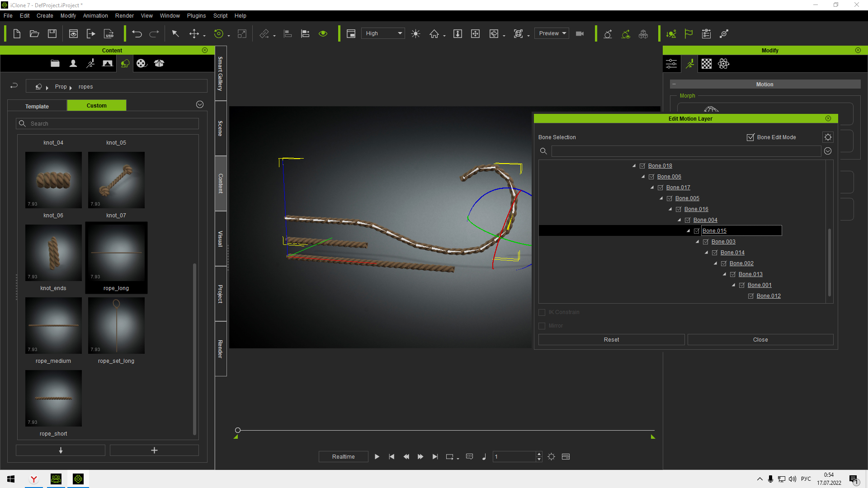Toggle the Bone.015 checkbox
Screen dimensions: 868x488
697,231
